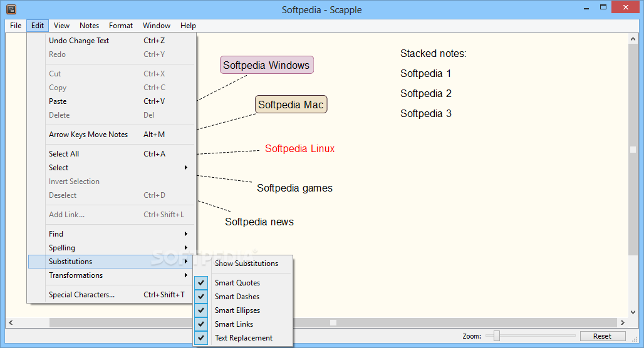Select the Softpedia 1 stacked note
This screenshot has height=348, width=644.
pos(425,74)
